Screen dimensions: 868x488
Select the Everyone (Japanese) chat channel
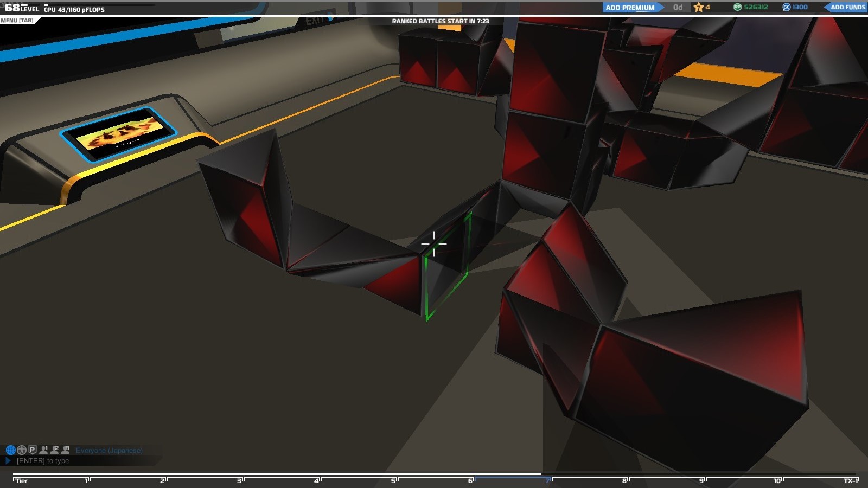pos(109,450)
